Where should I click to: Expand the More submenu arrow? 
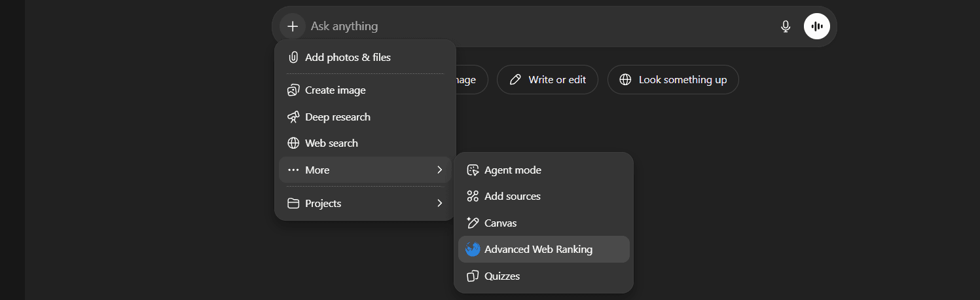[439, 170]
